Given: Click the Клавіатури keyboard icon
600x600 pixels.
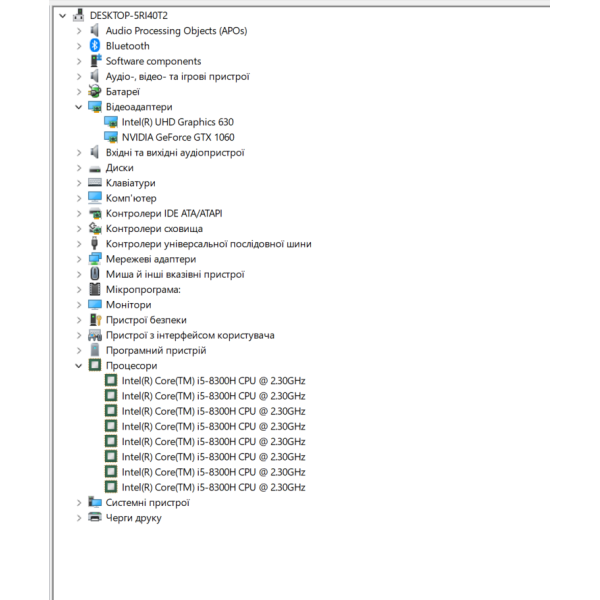Looking at the screenshot, I should (x=95, y=183).
